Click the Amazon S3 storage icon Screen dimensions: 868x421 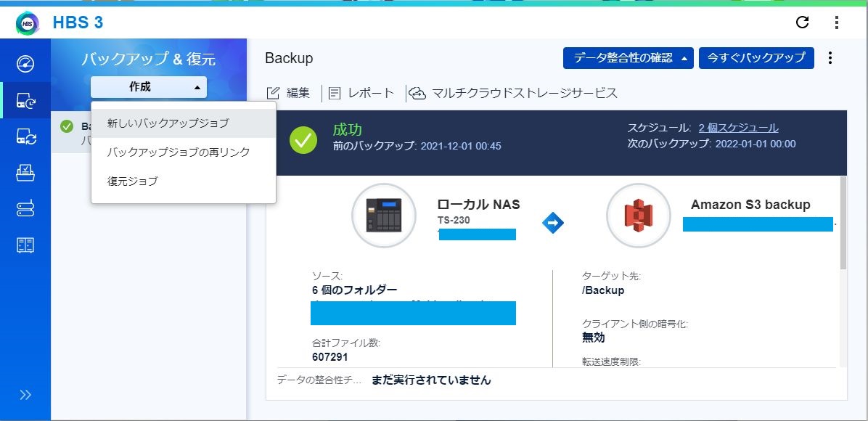[x=638, y=215]
